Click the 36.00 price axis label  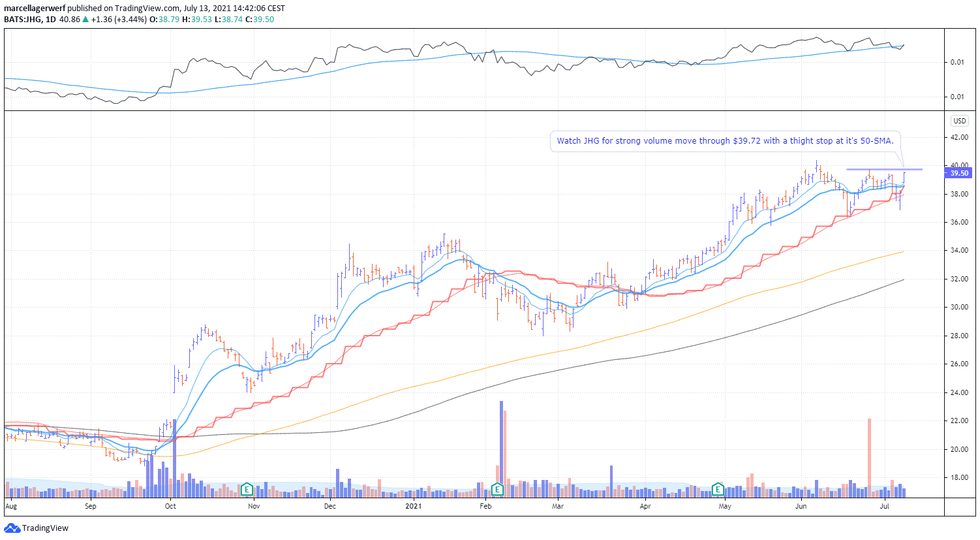959,222
